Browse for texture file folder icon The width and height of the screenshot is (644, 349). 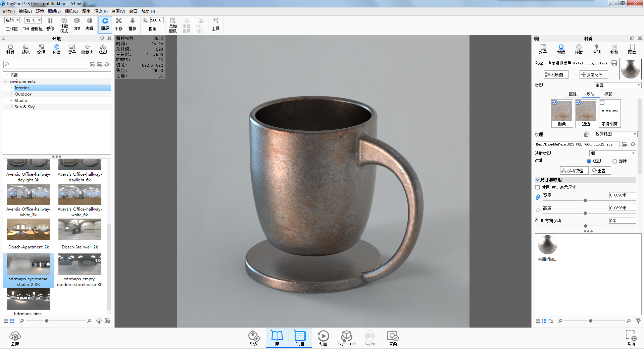pyautogui.click(x=625, y=144)
